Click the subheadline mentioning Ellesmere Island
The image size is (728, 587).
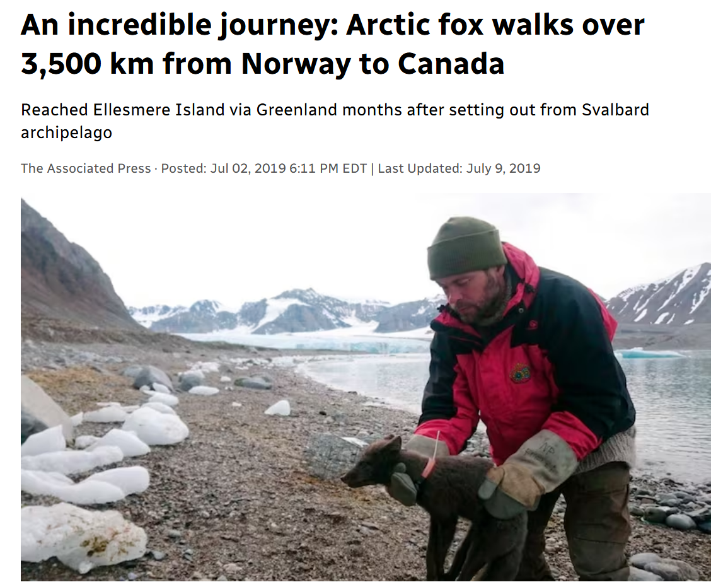[334, 120]
